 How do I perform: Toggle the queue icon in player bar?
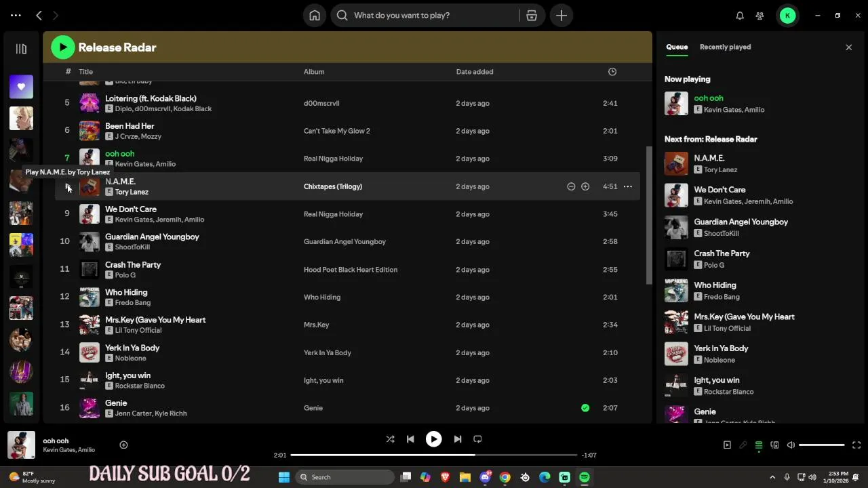759,445
